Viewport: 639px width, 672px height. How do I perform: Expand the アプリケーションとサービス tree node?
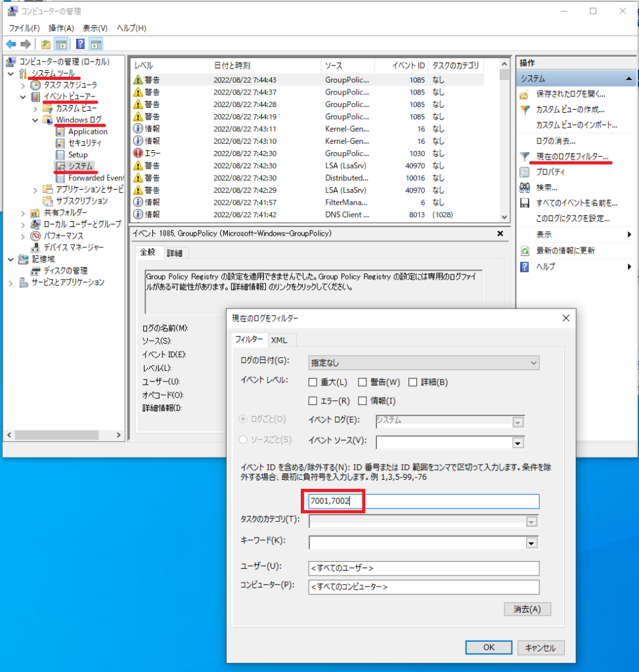tap(35, 190)
